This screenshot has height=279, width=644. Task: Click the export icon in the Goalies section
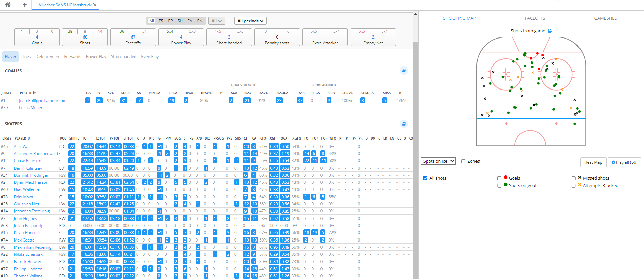point(404,71)
